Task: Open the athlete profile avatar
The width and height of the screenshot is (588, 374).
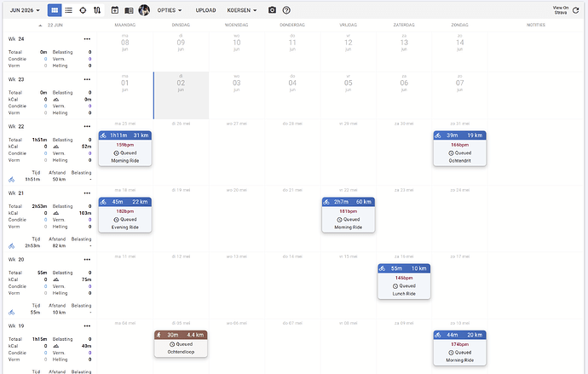Action: click(144, 10)
